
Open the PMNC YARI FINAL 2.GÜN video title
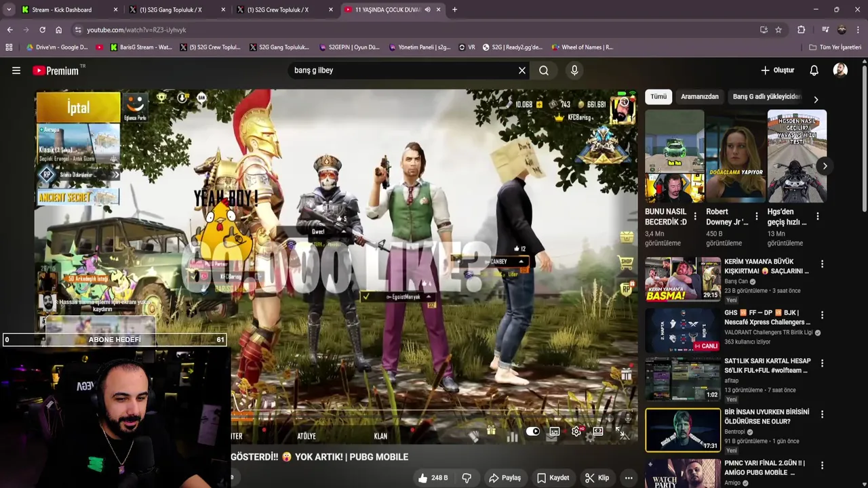pyautogui.click(x=765, y=468)
